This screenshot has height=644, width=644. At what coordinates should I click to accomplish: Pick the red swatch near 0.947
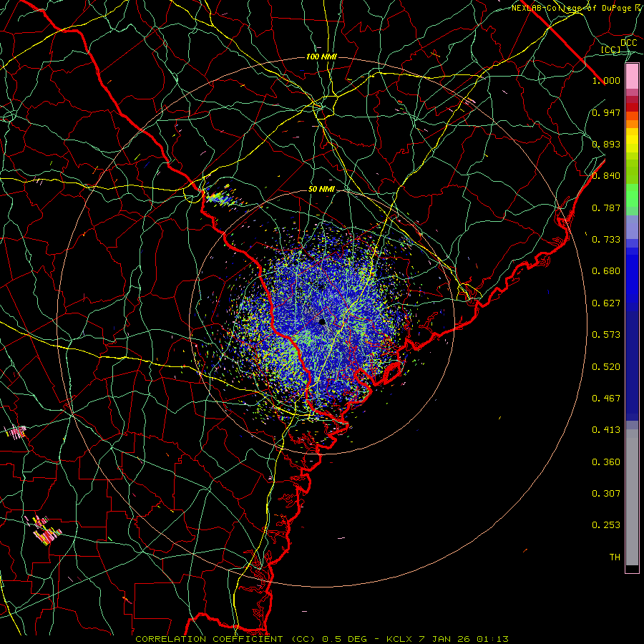(x=632, y=107)
